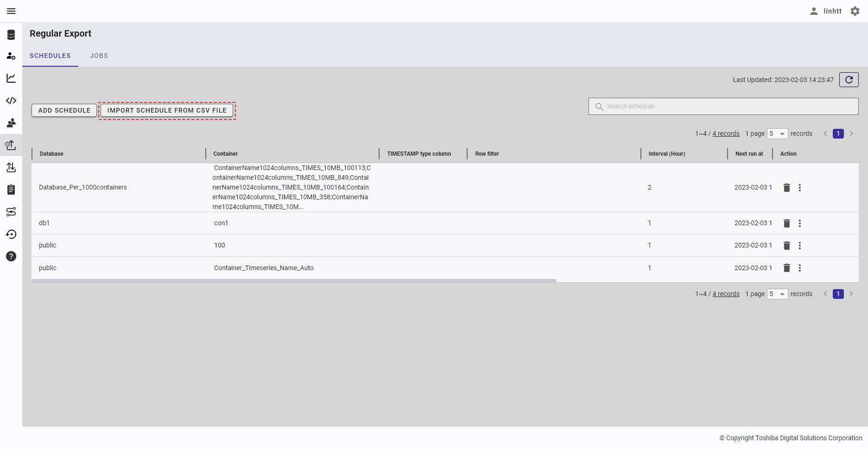Open the code brackets sidebar icon
868x449 pixels.
(x=11, y=101)
